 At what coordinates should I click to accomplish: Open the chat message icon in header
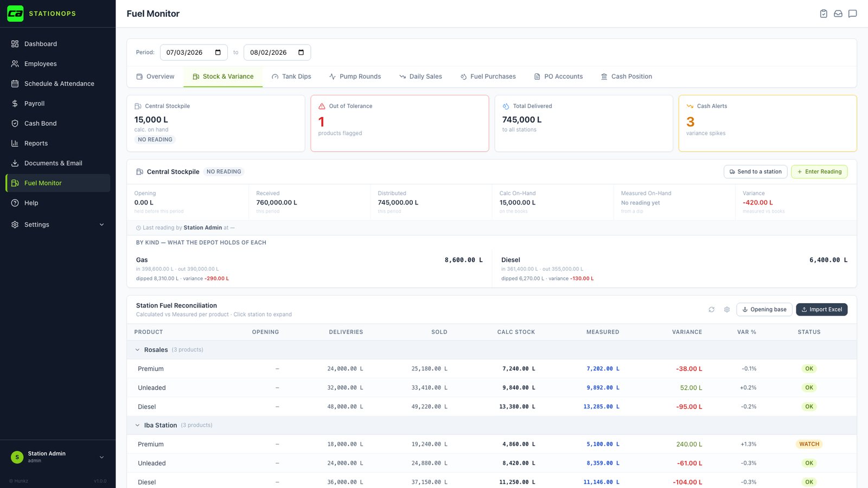point(853,14)
